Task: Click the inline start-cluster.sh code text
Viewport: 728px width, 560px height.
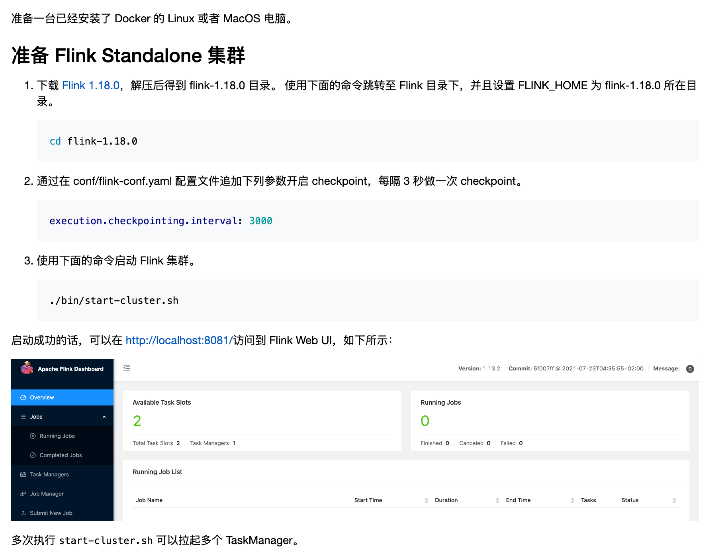Action: [106, 540]
